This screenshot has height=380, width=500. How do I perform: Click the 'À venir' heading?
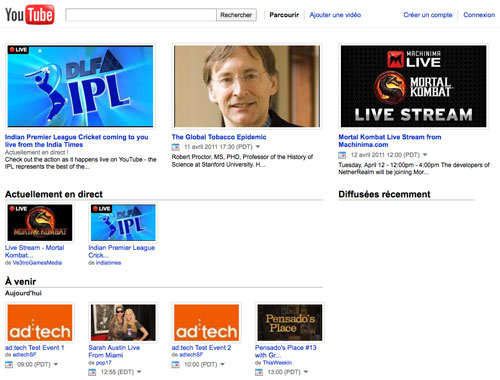[x=20, y=282]
